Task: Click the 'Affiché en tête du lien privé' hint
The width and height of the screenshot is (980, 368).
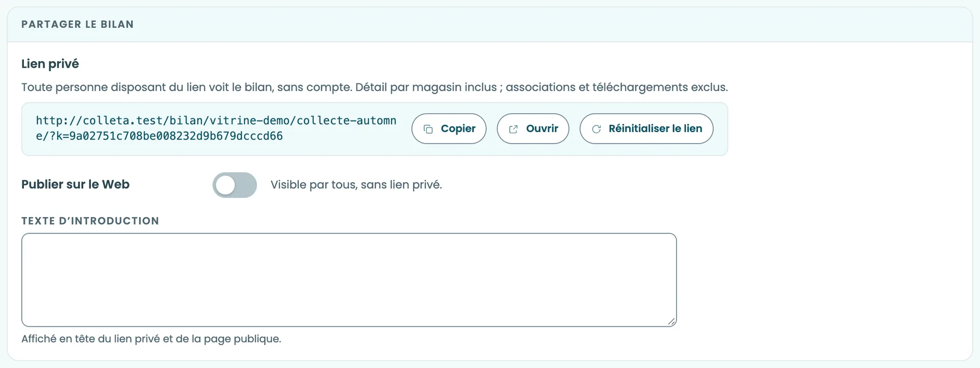Action: (151, 339)
